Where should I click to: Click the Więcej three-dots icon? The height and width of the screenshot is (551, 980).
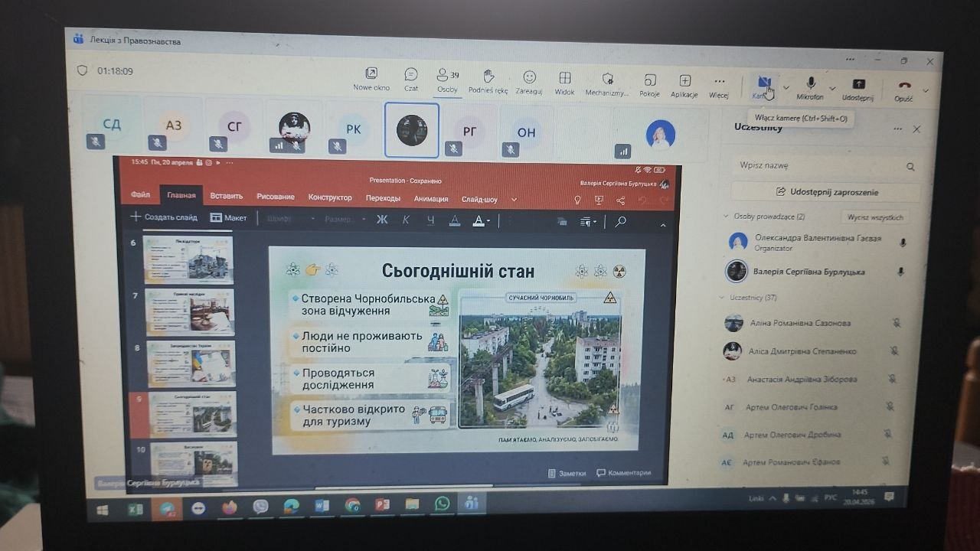(719, 82)
